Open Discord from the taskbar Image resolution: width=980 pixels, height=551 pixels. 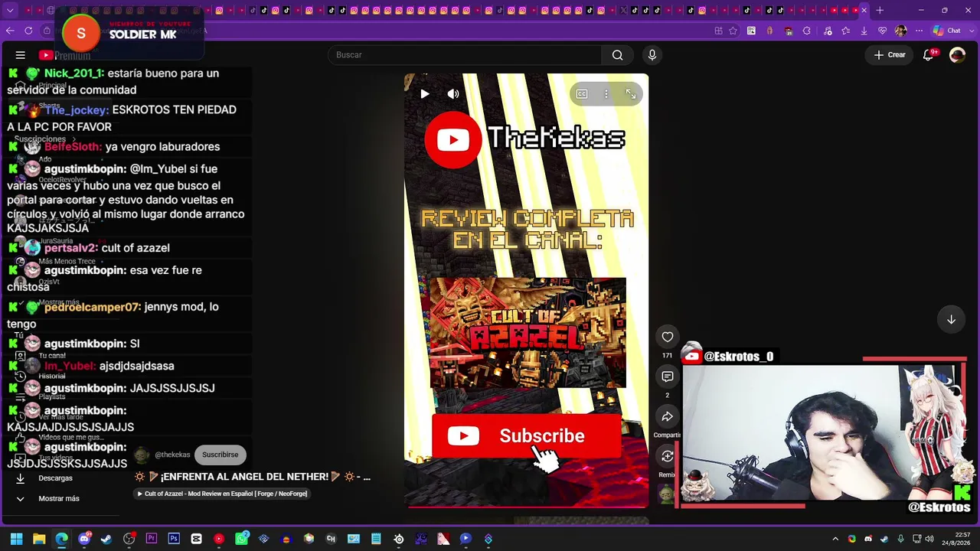tap(84, 539)
